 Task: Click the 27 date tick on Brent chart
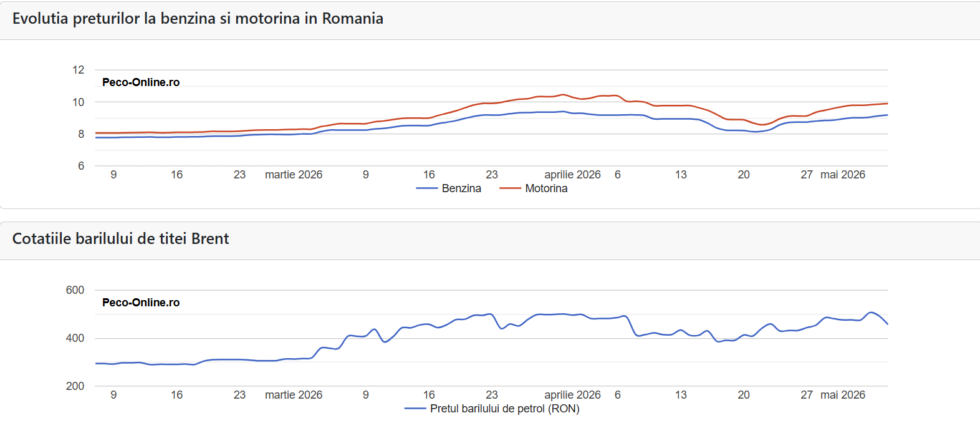(807, 395)
